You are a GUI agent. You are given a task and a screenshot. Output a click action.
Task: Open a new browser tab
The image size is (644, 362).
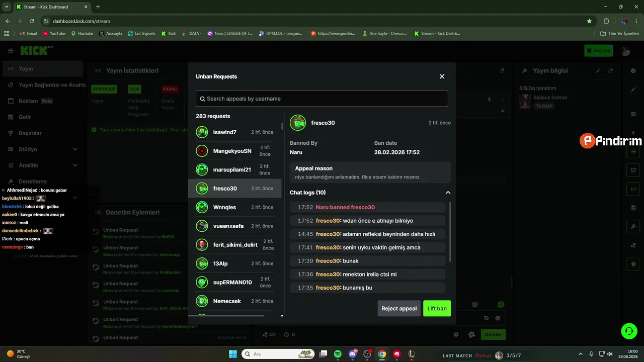[98, 7]
